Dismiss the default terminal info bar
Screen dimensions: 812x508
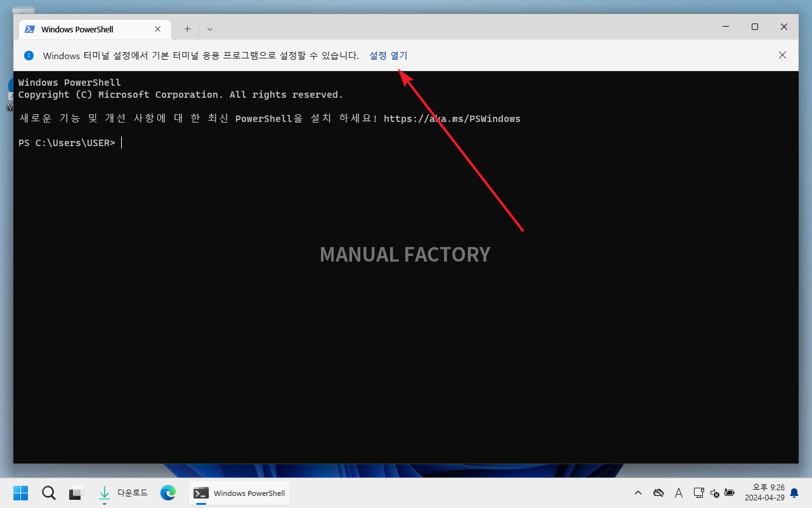coord(782,55)
